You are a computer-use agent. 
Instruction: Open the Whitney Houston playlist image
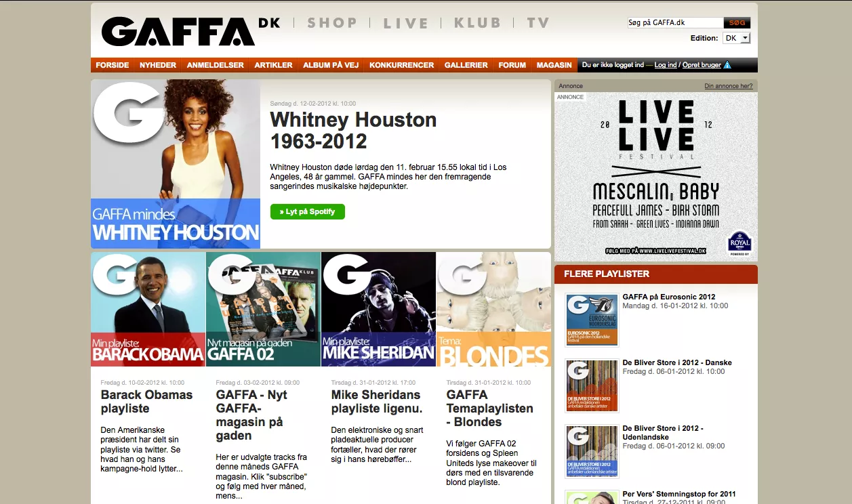(x=176, y=164)
